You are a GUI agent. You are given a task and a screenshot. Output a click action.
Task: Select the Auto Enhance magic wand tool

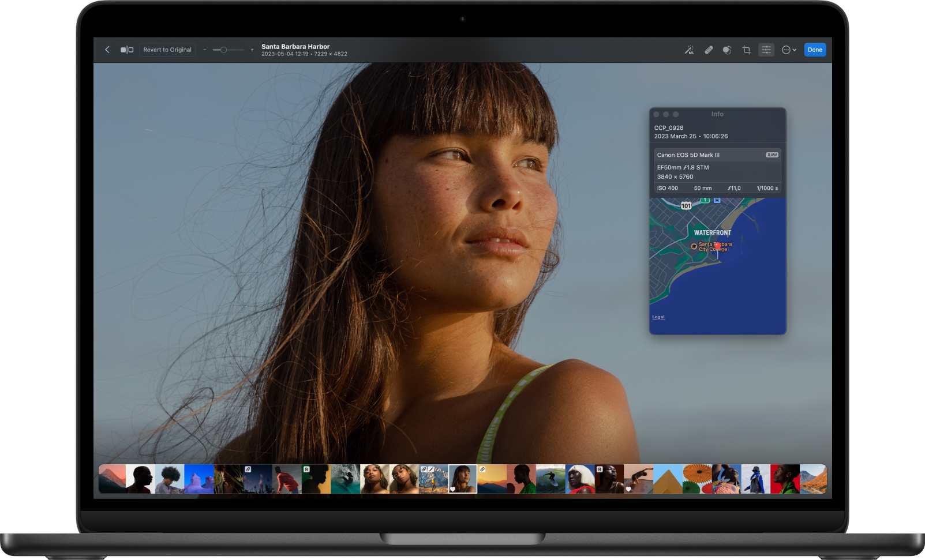tap(689, 50)
